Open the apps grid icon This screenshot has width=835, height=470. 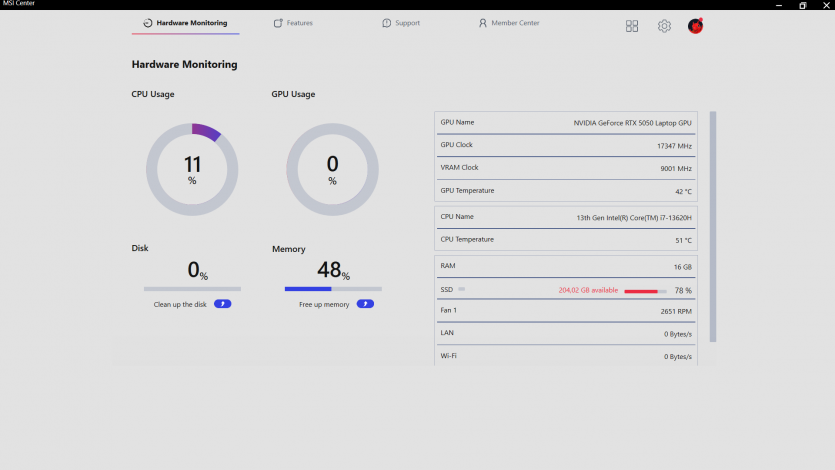tap(632, 26)
